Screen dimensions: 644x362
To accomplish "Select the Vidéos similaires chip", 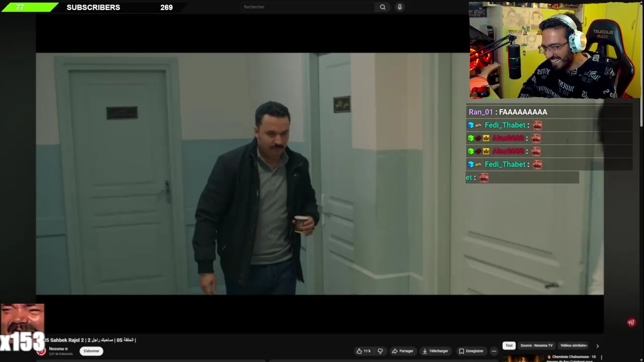I will pyautogui.click(x=574, y=345).
